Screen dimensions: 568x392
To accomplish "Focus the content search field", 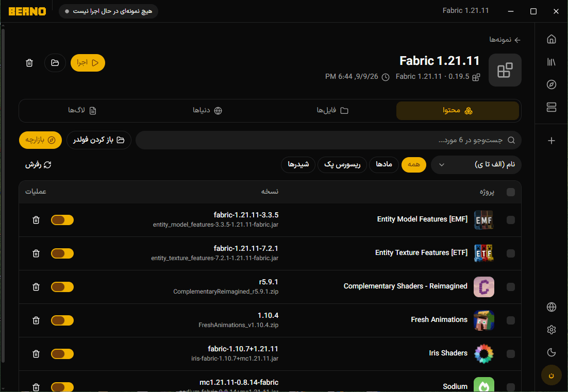I will tap(328, 140).
